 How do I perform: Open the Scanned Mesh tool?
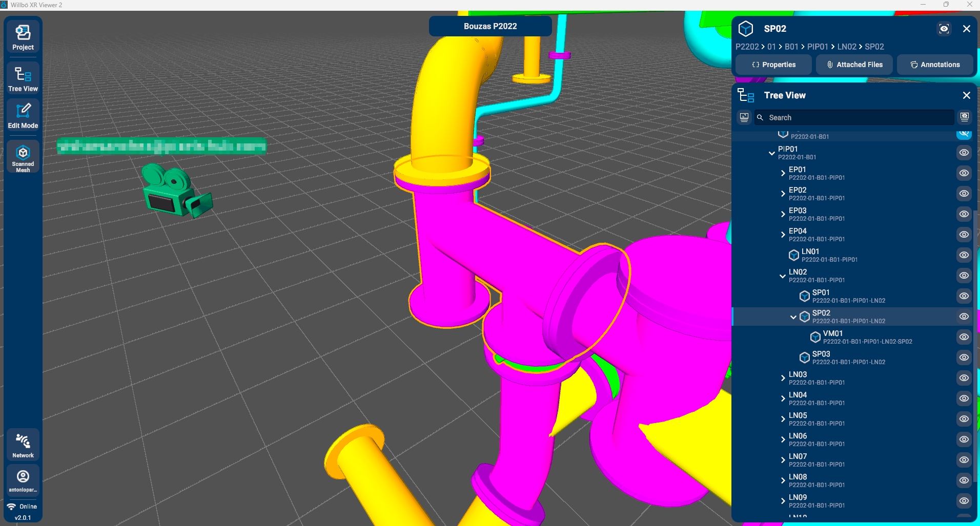23,157
